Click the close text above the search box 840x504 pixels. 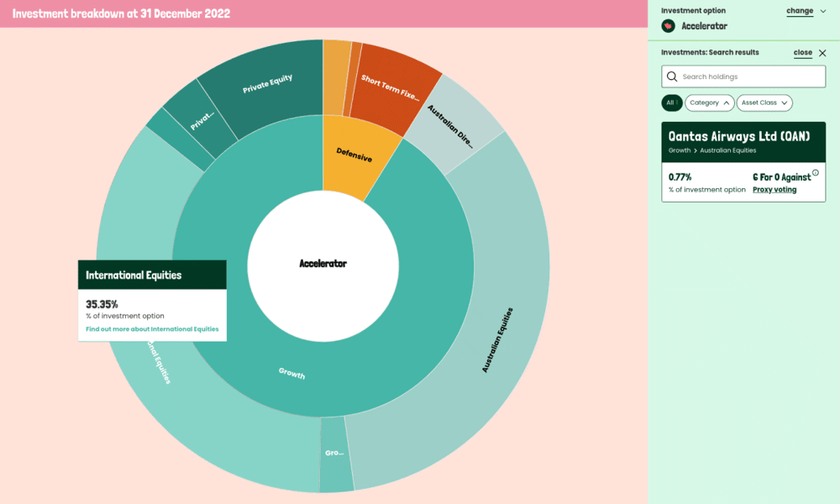tap(803, 52)
